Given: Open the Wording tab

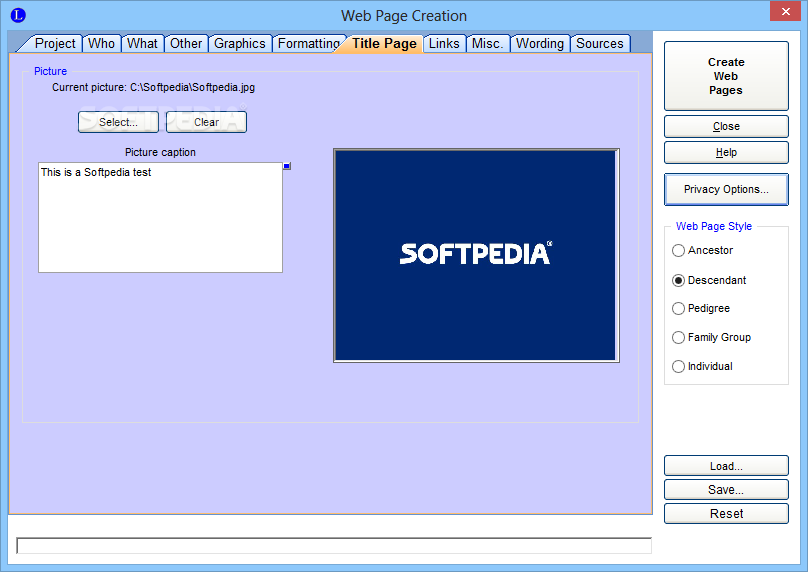Looking at the screenshot, I should coord(540,43).
